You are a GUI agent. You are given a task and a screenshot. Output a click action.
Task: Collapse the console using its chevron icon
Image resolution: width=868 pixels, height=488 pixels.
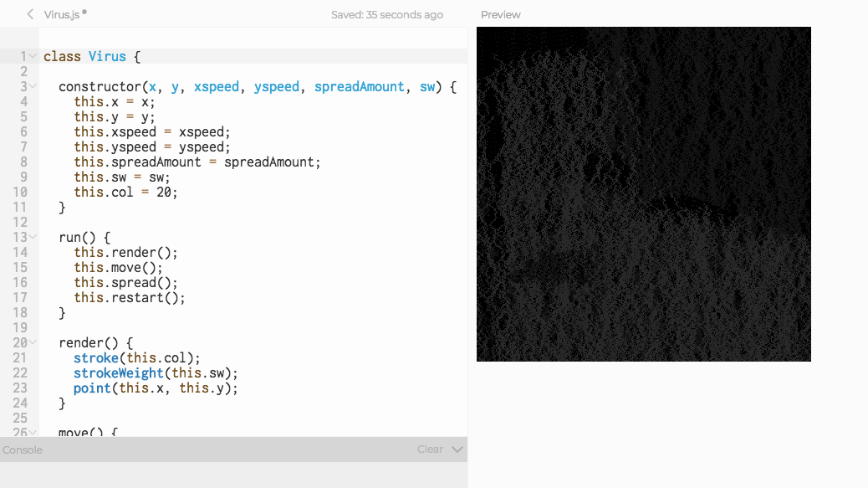457,449
